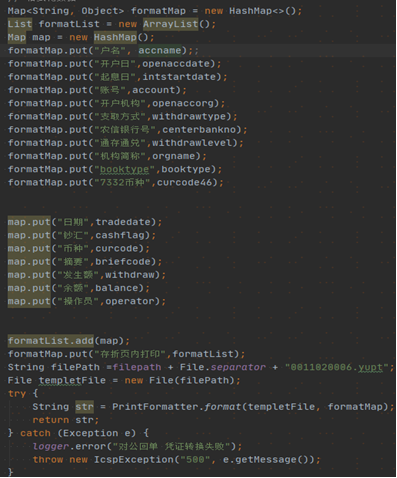Click the orgname variable
The width and height of the screenshot is (397, 478).
174,156
